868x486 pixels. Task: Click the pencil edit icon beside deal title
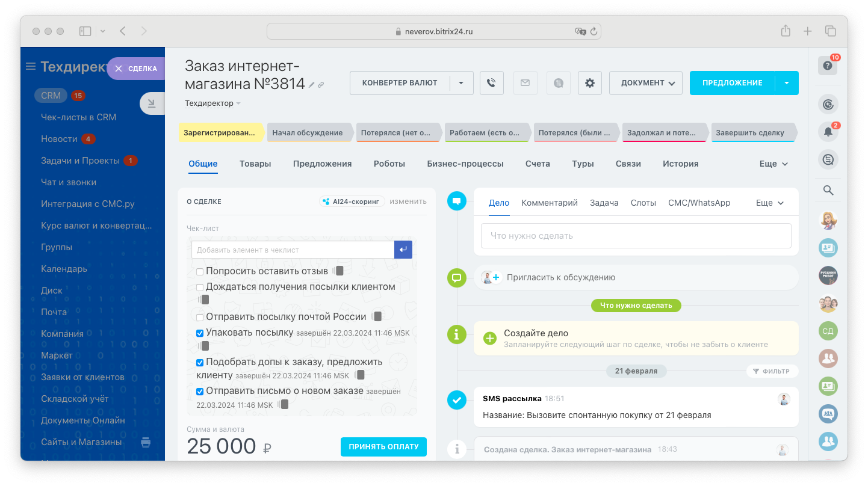(x=312, y=85)
